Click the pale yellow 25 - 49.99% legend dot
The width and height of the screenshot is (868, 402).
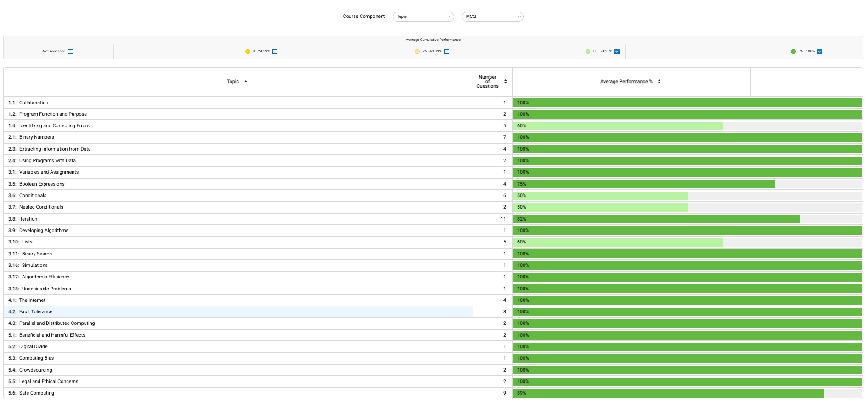[417, 51]
